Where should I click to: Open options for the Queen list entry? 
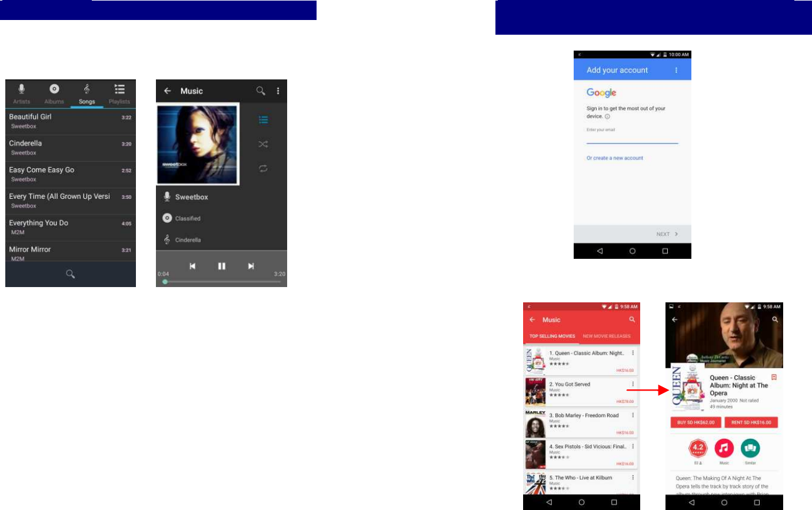click(633, 353)
